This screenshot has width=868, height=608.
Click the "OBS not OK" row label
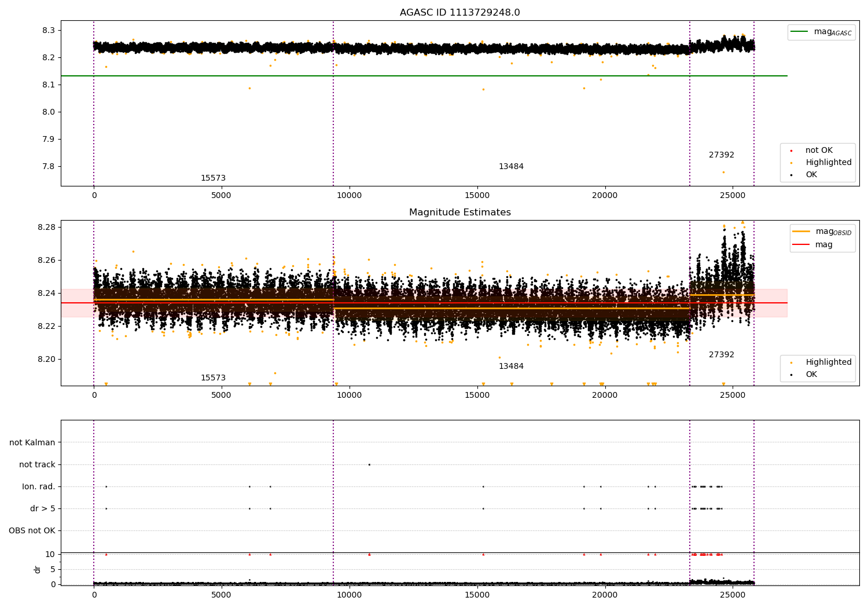point(32,530)
